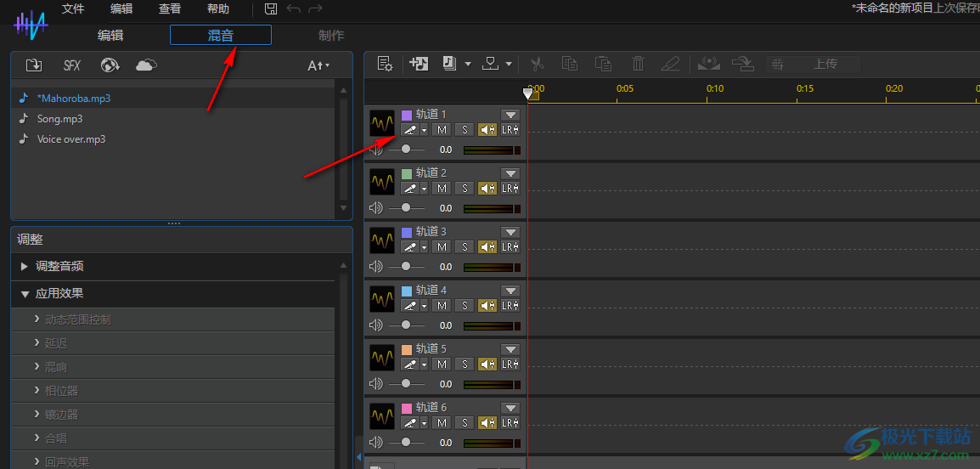Mute 轨道 2 with the M button
980x469 pixels.
(441, 189)
